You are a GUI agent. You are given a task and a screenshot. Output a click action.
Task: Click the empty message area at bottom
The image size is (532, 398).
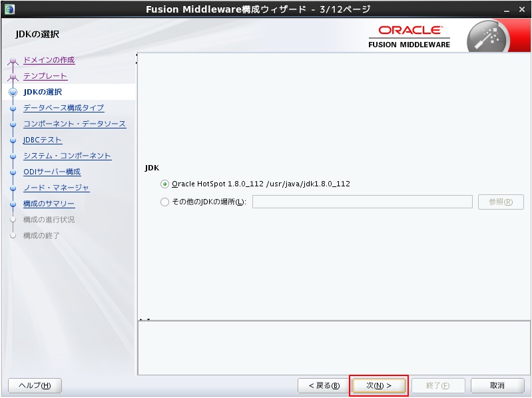[334, 348]
